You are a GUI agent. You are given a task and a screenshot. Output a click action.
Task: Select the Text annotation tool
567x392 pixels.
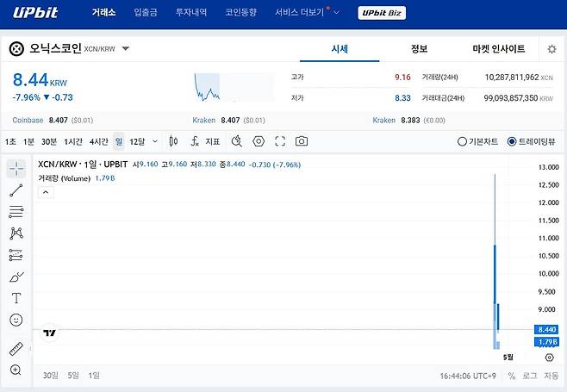pos(16,298)
